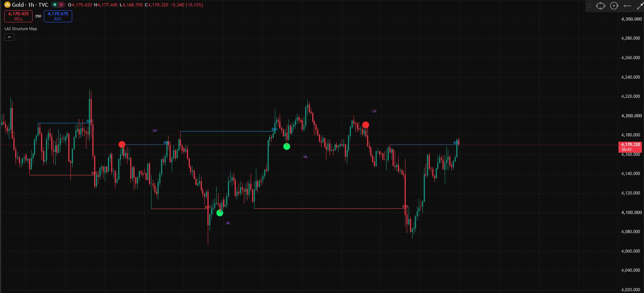644x293 pixels.
Task: Collapse the indicator legend with chevron
Action: pyautogui.click(x=9, y=37)
